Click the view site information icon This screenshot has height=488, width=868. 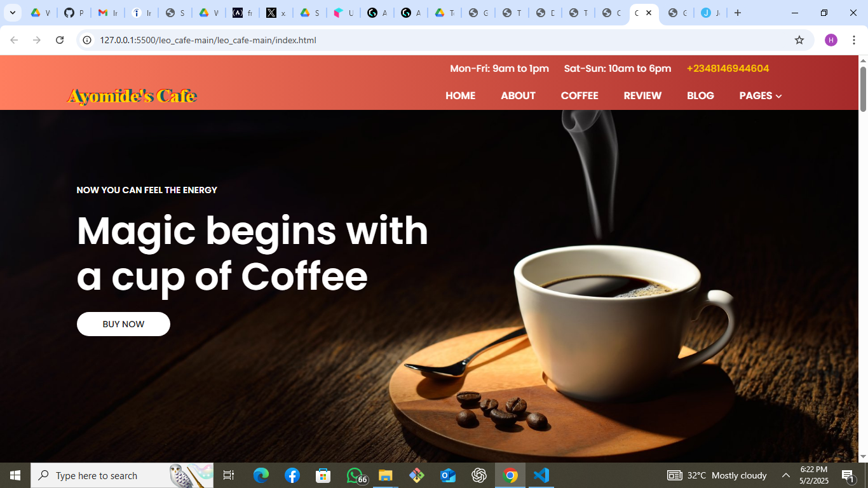(x=88, y=40)
